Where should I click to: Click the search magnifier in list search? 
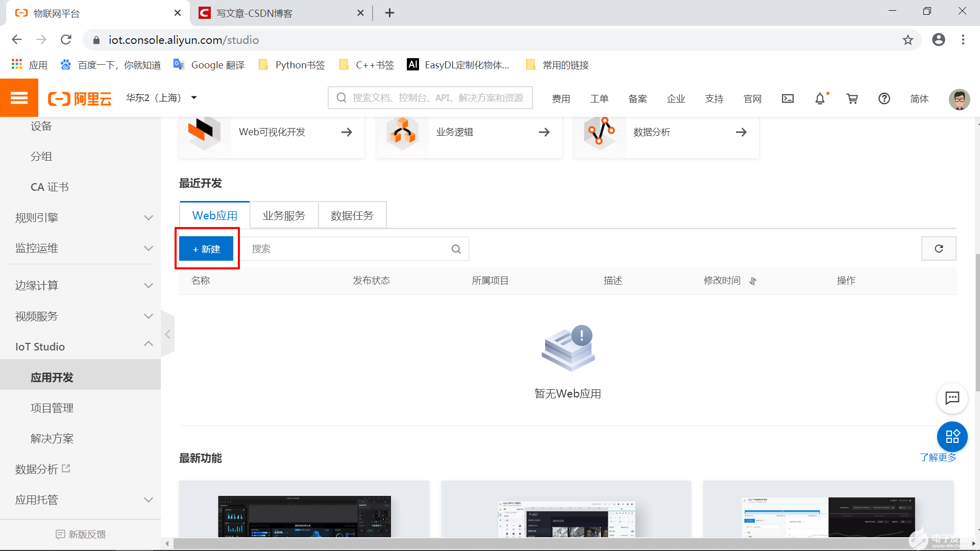[456, 249]
